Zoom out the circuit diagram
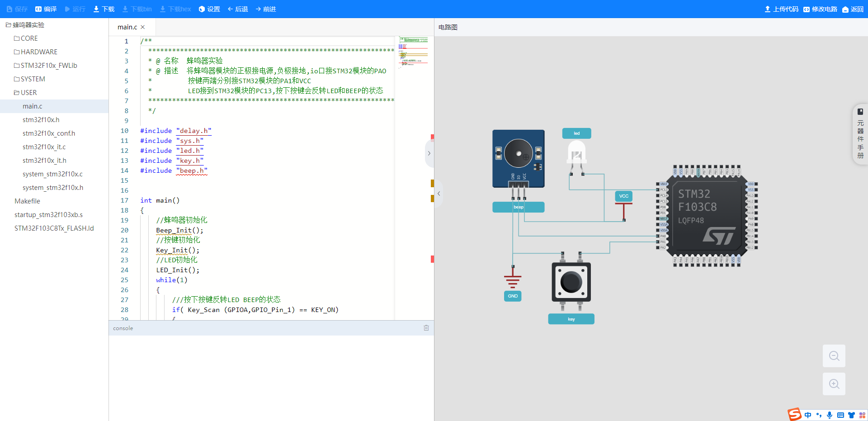The image size is (868, 421). click(x=834, y=356)
